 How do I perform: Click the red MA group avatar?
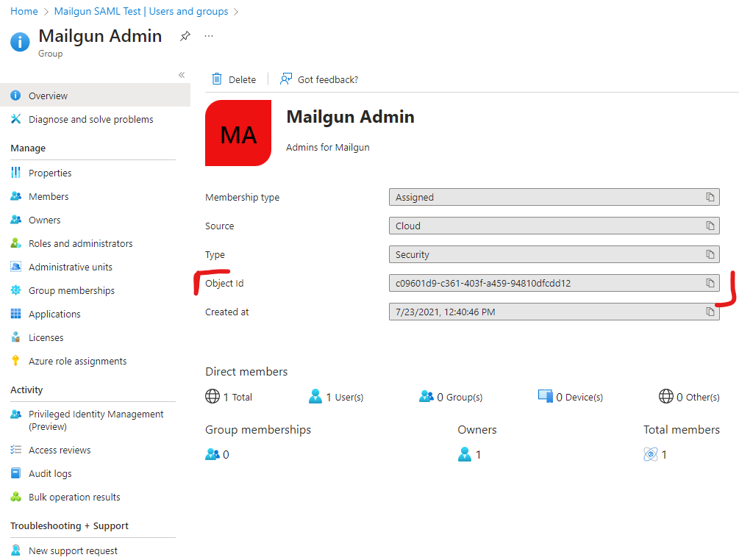pos(238,133)
